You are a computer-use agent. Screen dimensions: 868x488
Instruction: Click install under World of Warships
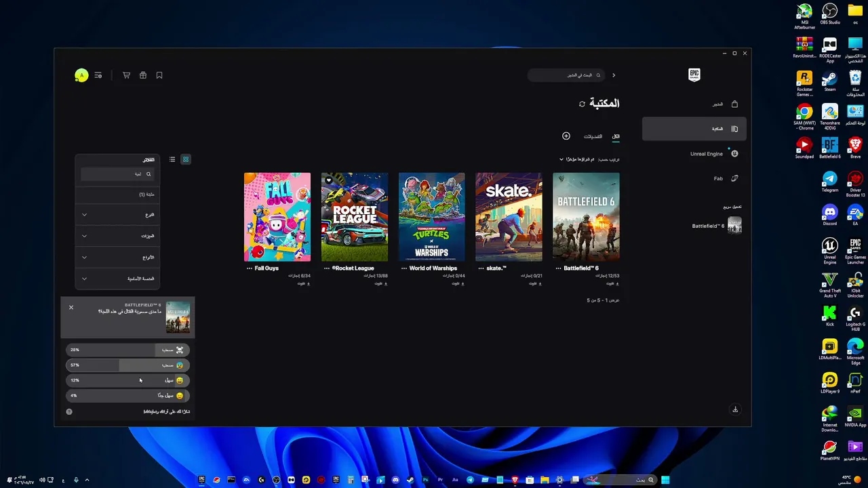458,283
